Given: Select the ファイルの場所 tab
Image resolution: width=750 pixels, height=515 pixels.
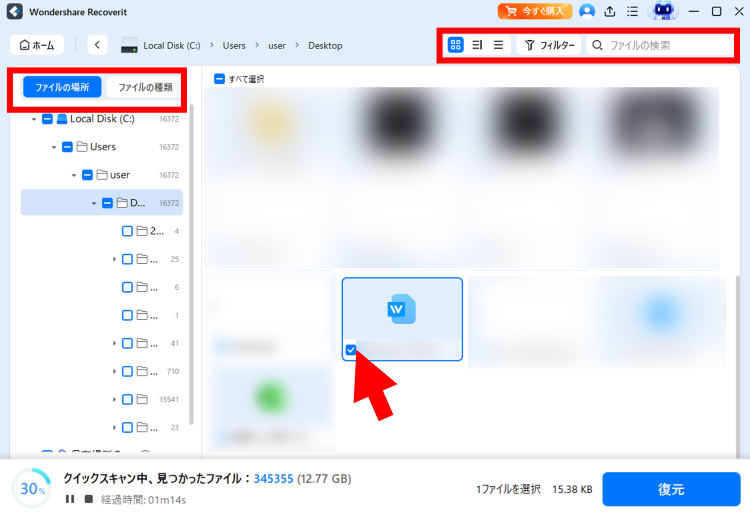Looking at the screenshot, I should (62, 87).
